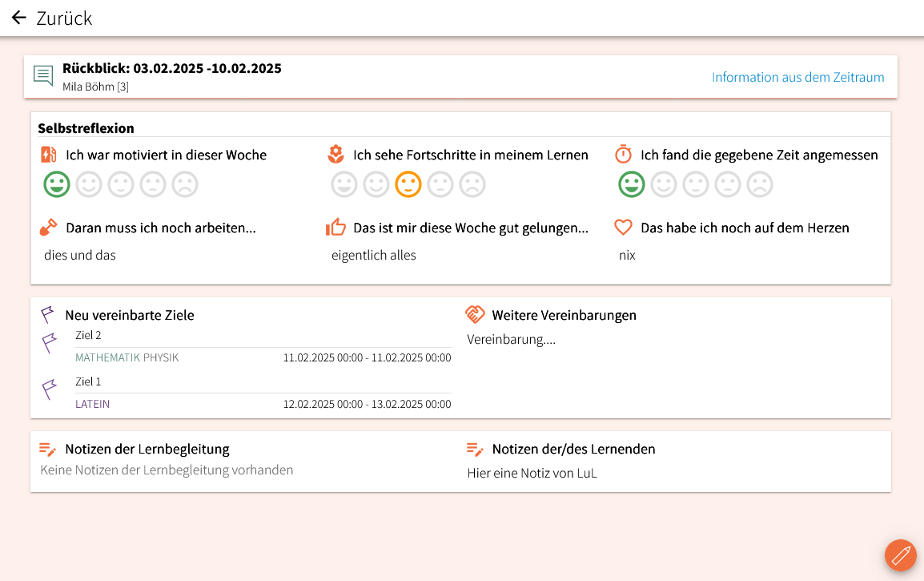Click the heart auf dem Herzen icon
The width and height of the screenshot is (924, 581).
[624, 227]
